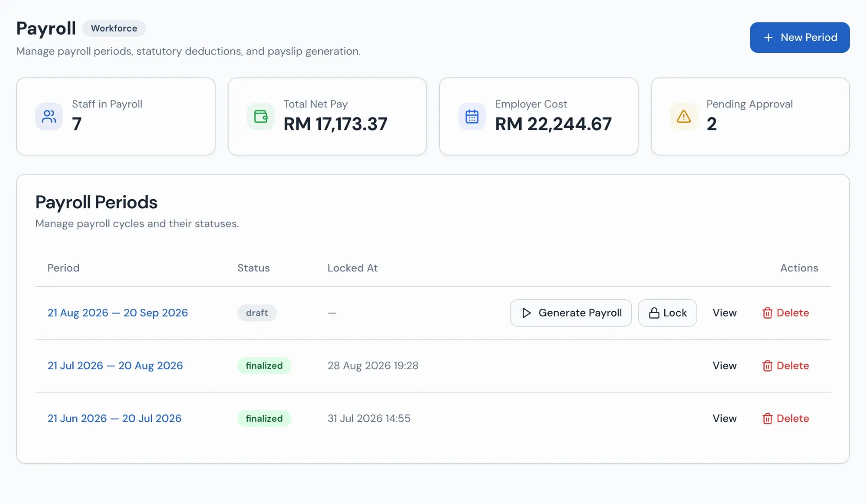
Task: Delete the 21 Jun 2026 period
Action: click(x=785, y=419)
